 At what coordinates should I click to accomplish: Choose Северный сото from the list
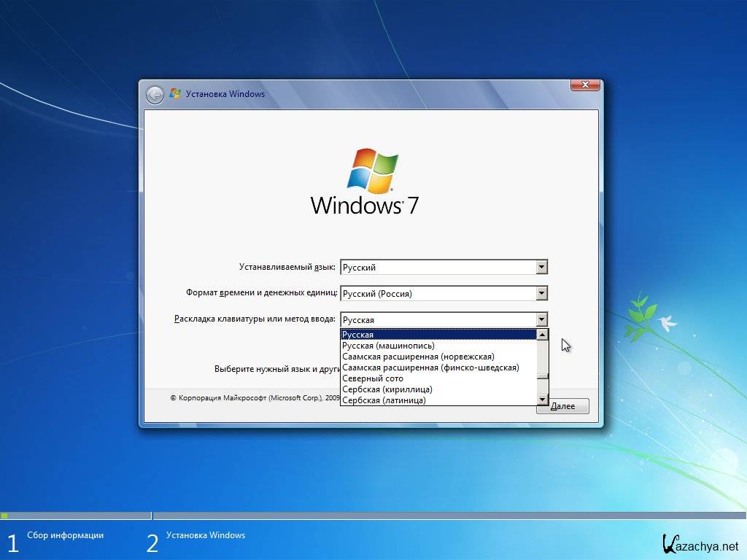pyautogui.click(x=373, y=378)
